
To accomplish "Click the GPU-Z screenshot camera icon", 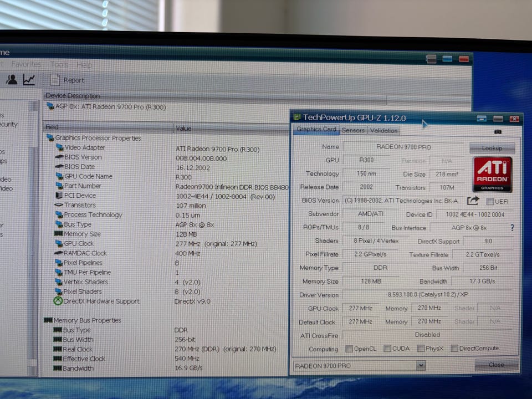I will pyautogui.click(x=498, y=132).
